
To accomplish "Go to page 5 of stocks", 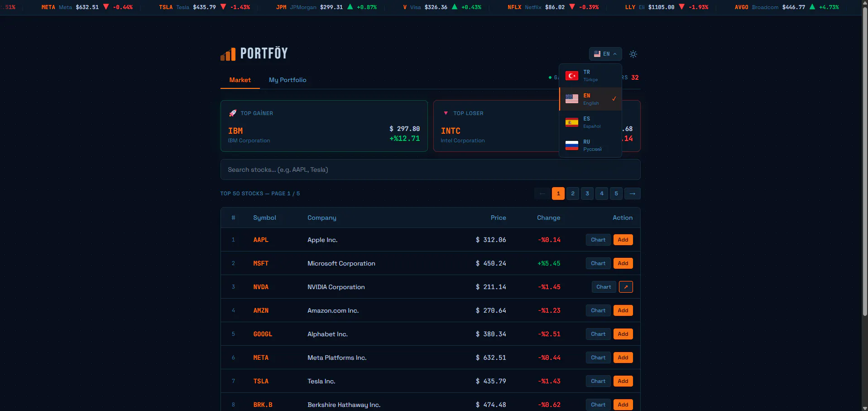I will tap(616, 193).
